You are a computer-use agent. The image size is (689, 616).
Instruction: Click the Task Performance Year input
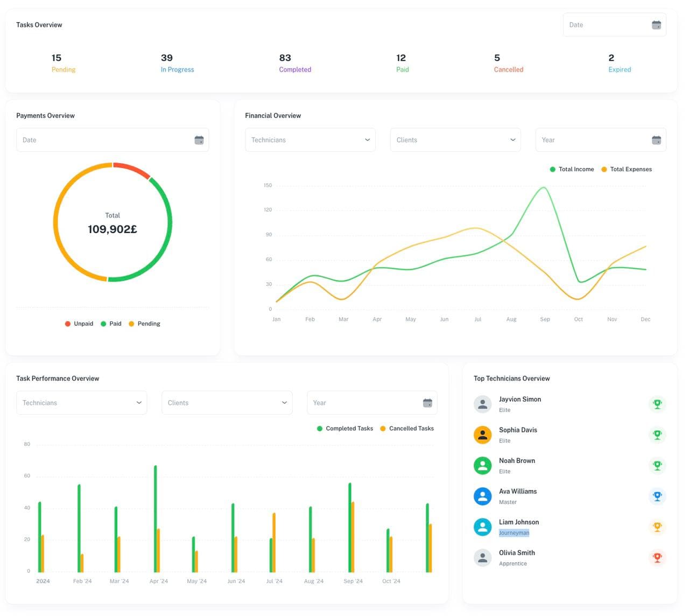pyautogui.click(x=372, y=403)
